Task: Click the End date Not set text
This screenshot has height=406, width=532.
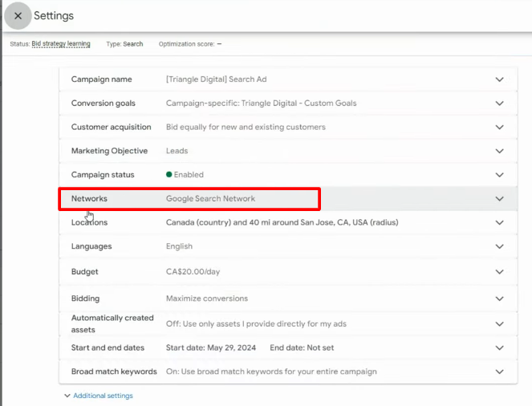Action: point(302,347)
